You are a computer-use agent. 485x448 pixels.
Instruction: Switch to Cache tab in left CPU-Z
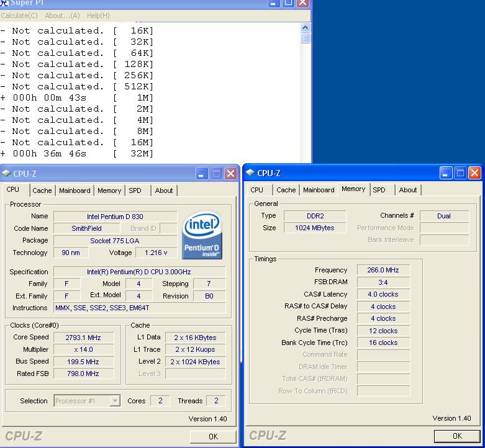[42, 190]
